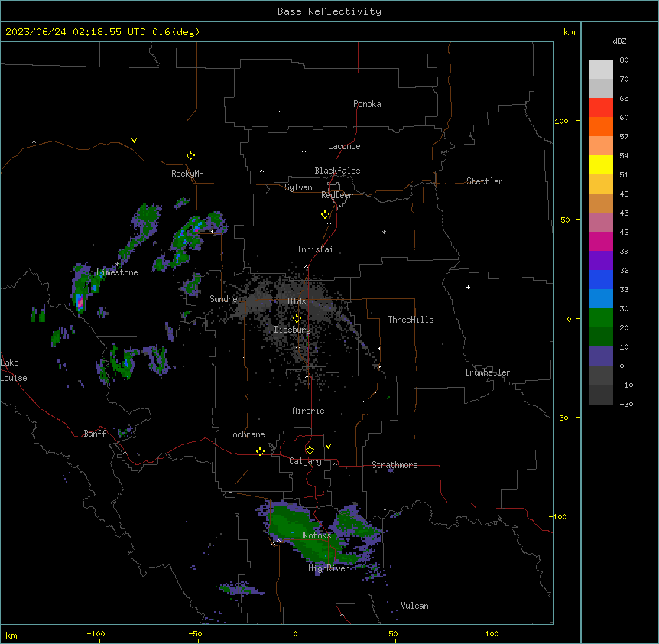Select the magenta 42 dBZ legend swatch

pyautogui.click(x=601, y=241)
